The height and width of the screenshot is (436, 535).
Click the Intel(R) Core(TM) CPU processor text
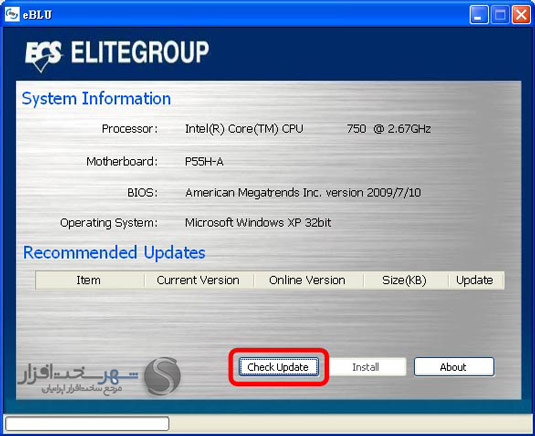coord(244,129)
